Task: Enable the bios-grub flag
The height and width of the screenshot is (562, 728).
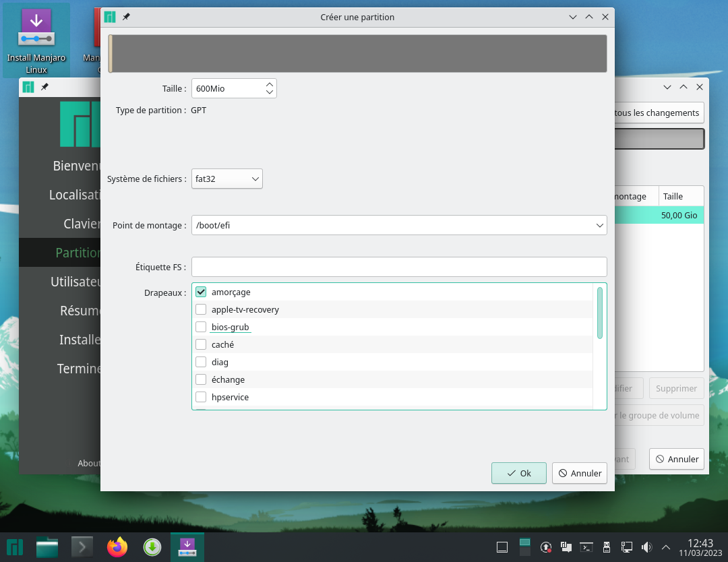Action: (x=201, y=327)
